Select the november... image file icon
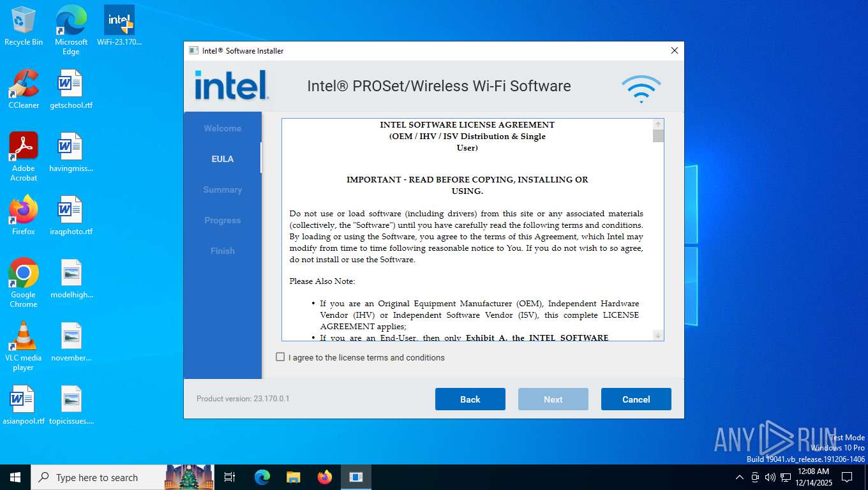The width and height of the screenshot is (868, 490). 71,342
